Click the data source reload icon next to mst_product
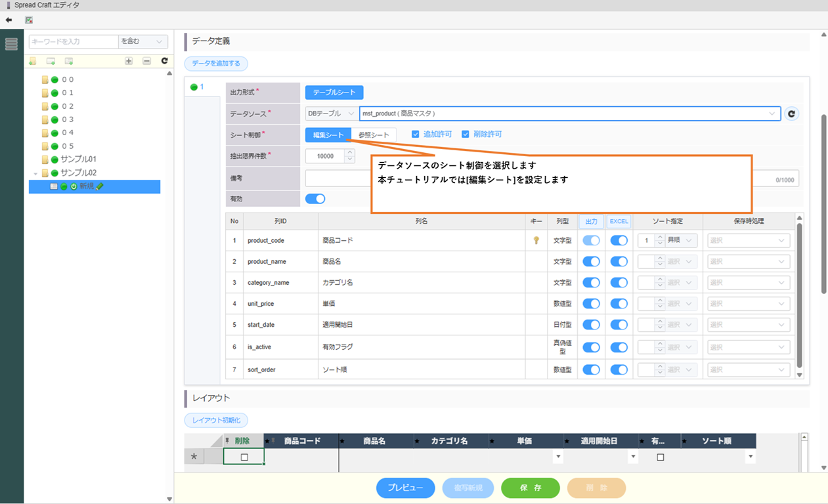This screenshot has height=504, width=828. coord(791,114)
